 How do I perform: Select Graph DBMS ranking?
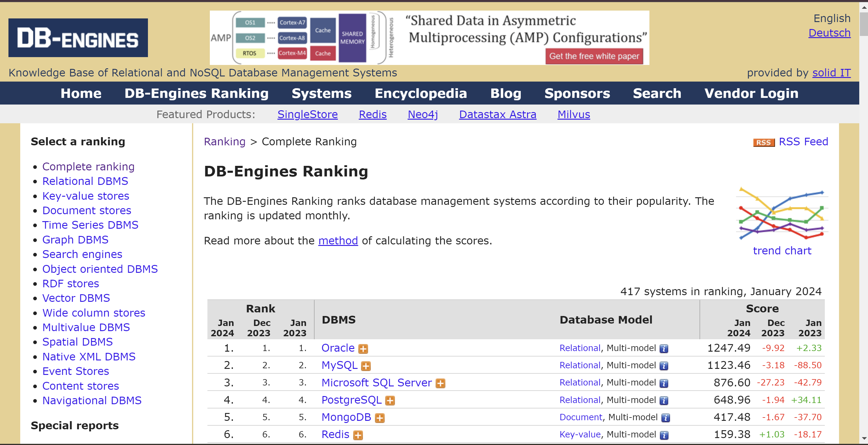tap(75, 240)
